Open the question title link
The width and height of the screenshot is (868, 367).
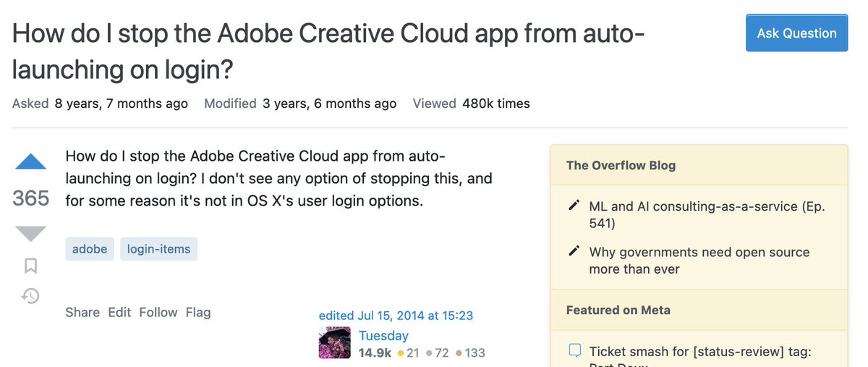pyautogui.click(x=328, y=51)
